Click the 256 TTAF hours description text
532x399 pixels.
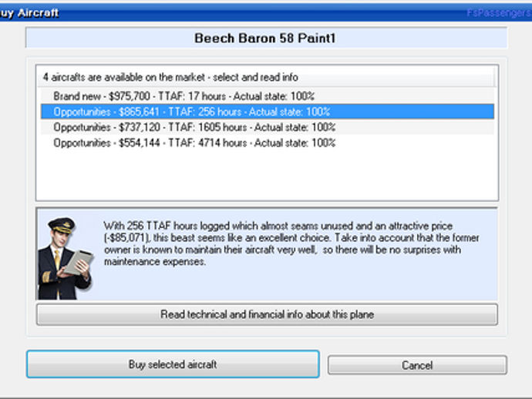[x=291, y=243]
